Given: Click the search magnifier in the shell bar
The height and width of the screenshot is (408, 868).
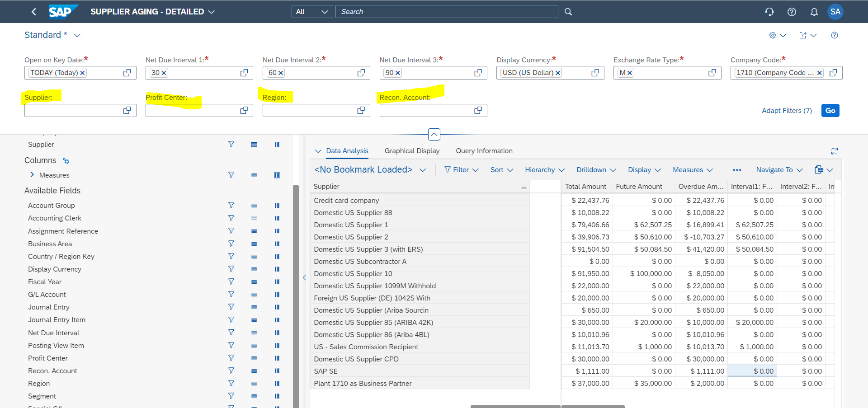Looking at the screenshot, I should point(568,12).
